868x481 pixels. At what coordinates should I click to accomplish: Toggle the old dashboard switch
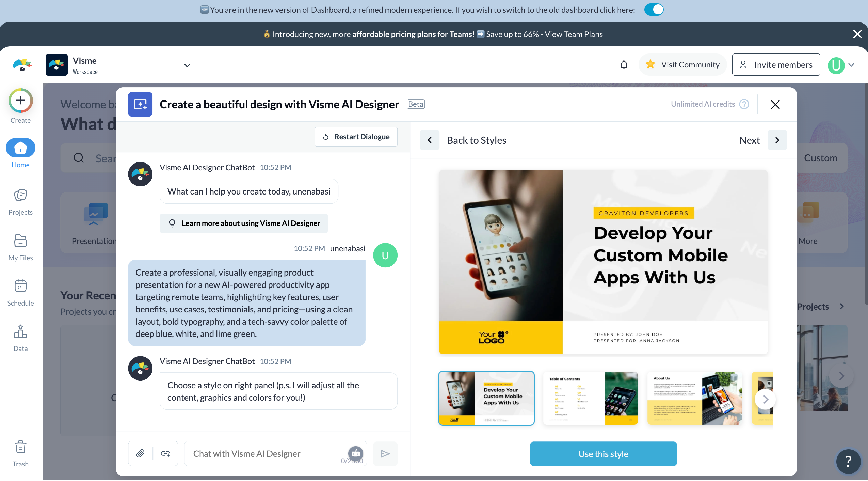(x=654, y=10)
